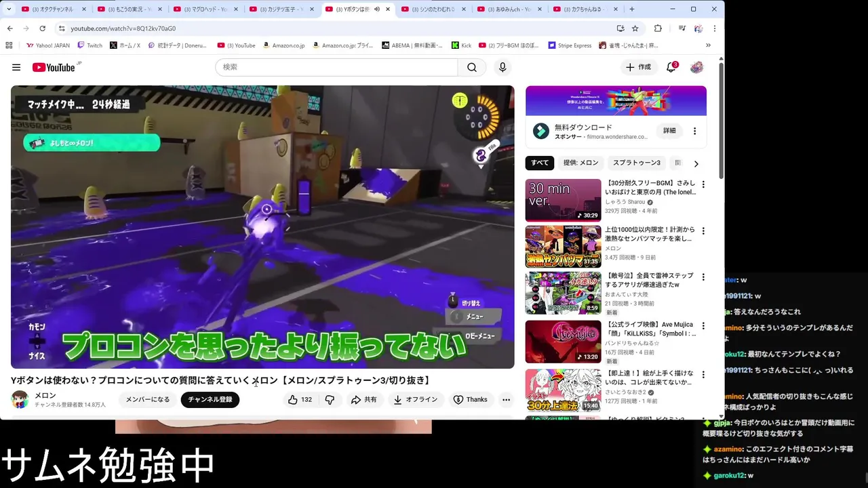Open the notifications bell
This screenshot has height=488, width=868.
[x=671, y=67]
